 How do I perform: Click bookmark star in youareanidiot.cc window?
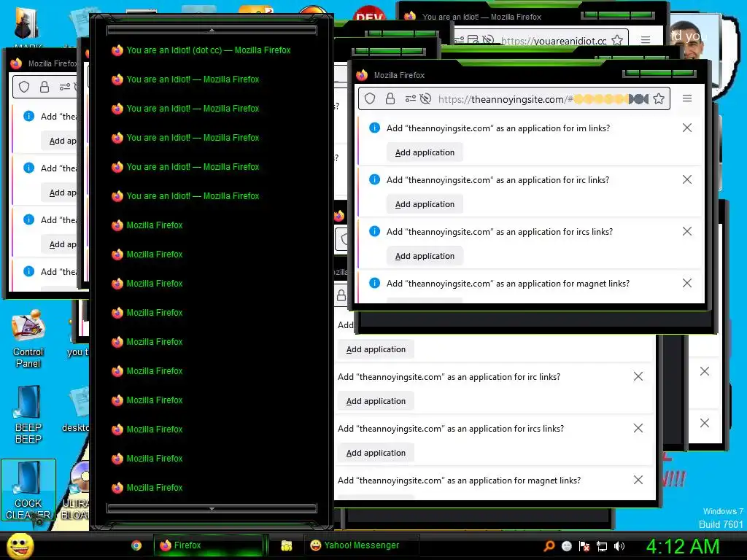pos(617,40)
